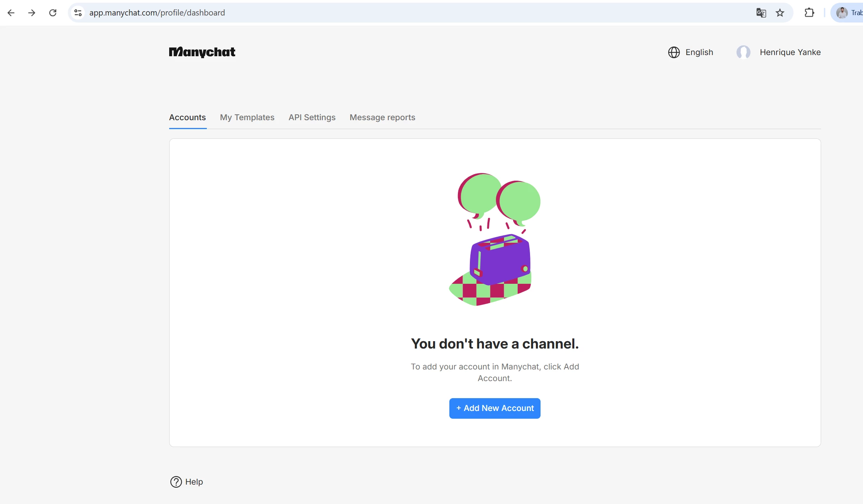Switch to My Templates tab
This screenshot has width=863, height=504.
point(247,117)
